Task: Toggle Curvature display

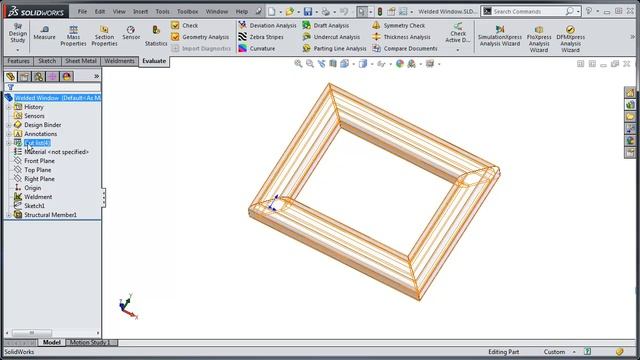Action: pyautogui.click(x=257, y=48)
